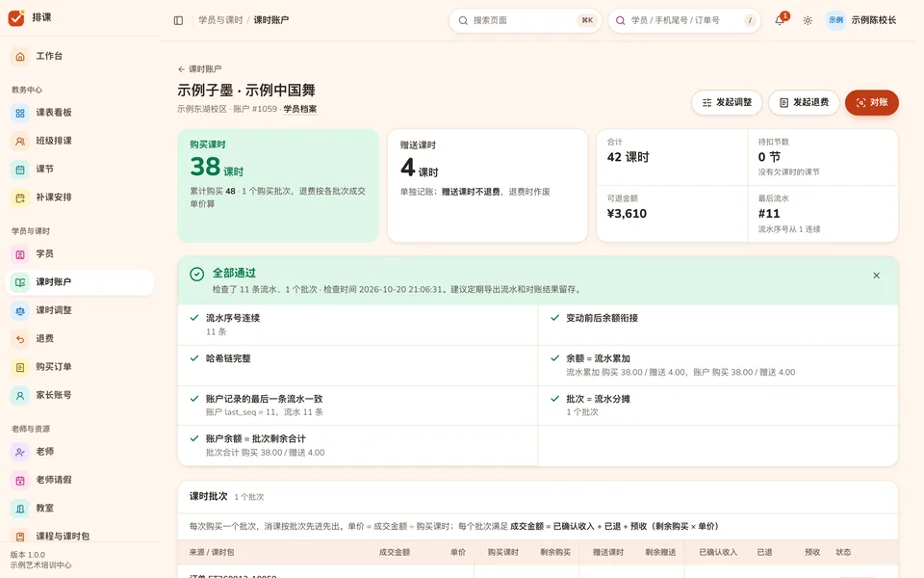Click the 家长账号 sidebar icon
Viewport: 924px width, 578px height.
(20, 396)
